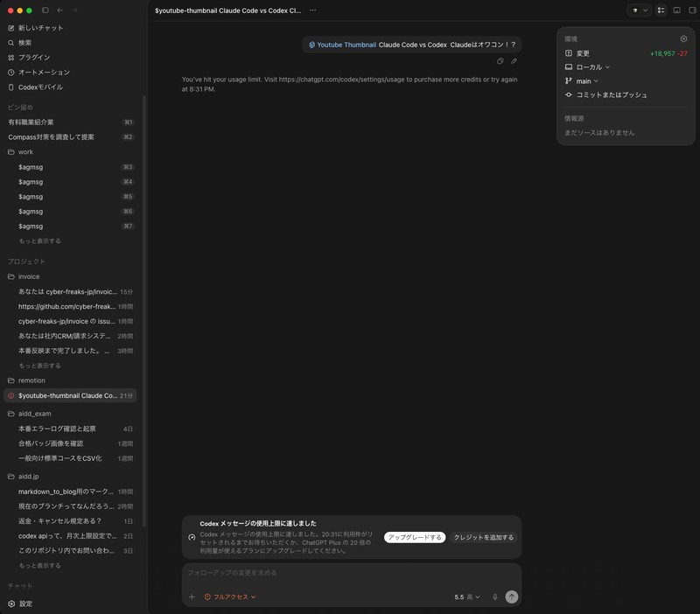Click the microphone dictation icon
The image size is (700, 614).
pos(494,597)
